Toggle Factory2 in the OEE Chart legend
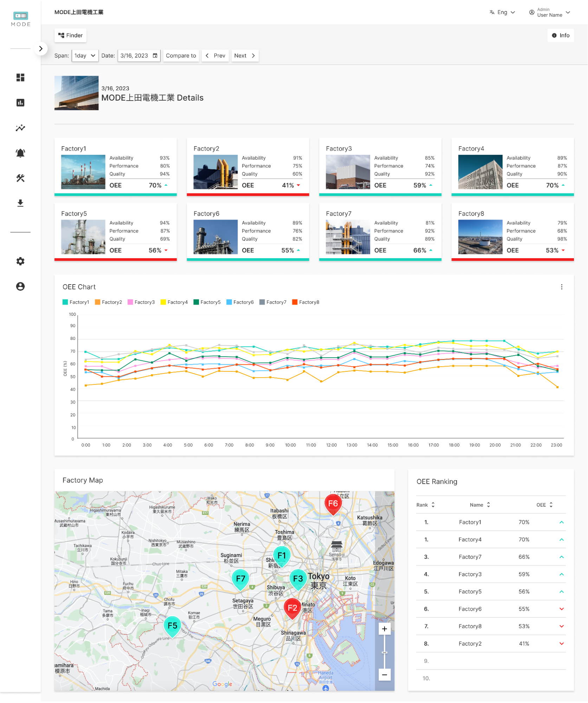The width and height of the screenshot is (588, 703). (x=109, y=302)
